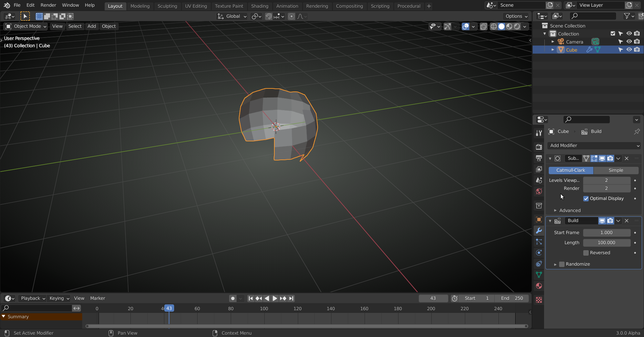Viewport: 644px width, 337px height.
Task: Expand the Camera item in the outliner
Action: (553, 42)
